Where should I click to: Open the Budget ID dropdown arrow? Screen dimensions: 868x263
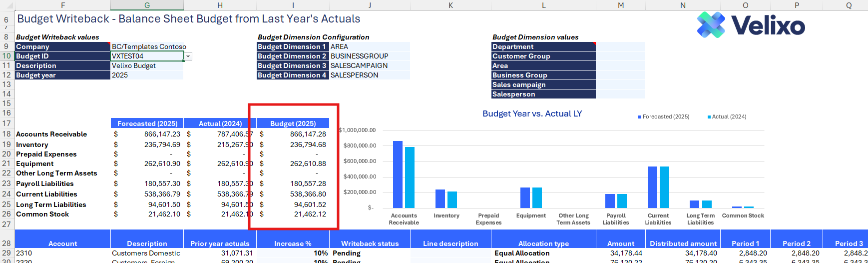coord(188,56)
